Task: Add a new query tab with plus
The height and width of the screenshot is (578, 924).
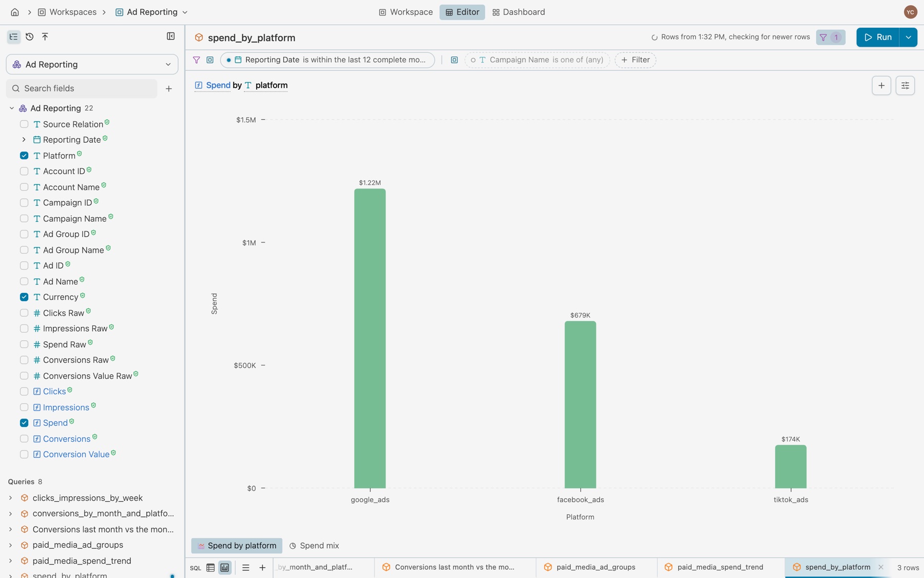Action: [x=262, y=568]
